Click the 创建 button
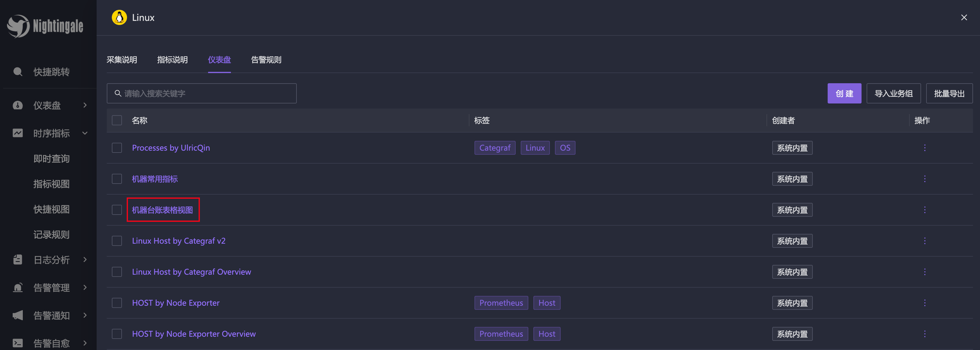 (844, 93)
